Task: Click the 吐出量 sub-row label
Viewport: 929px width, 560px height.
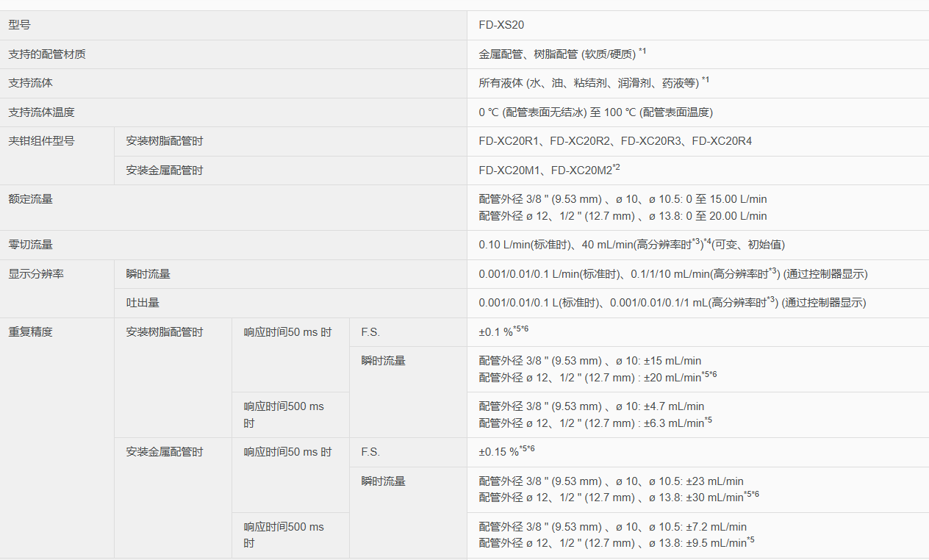Action: point(140,303)
